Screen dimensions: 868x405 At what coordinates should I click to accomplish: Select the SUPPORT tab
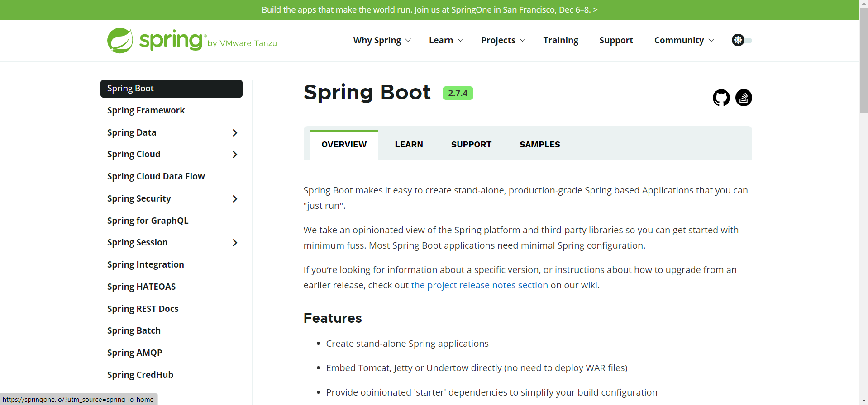click(x=471, y=145)
